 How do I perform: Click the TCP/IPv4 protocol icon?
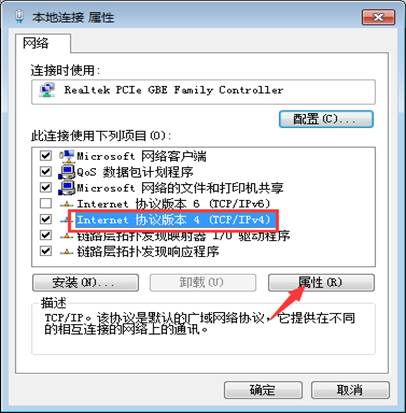pyautogui.click(x=67, y=220)
